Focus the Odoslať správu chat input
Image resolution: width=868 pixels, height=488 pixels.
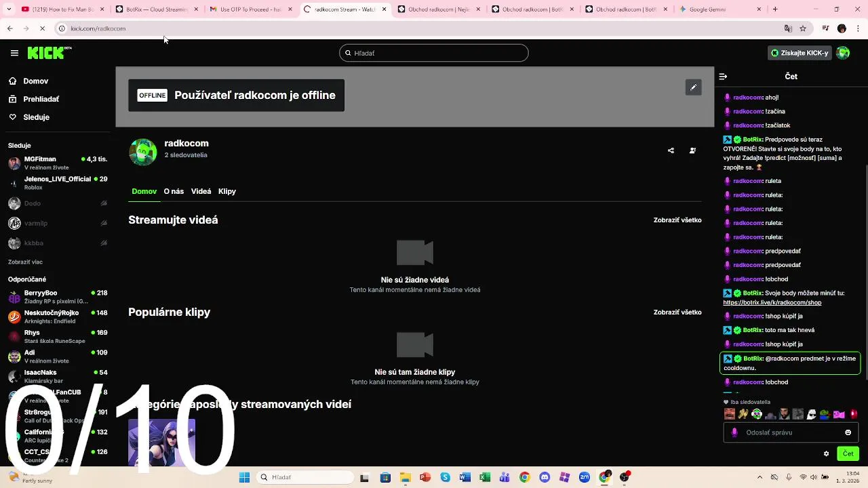[791, 432]
